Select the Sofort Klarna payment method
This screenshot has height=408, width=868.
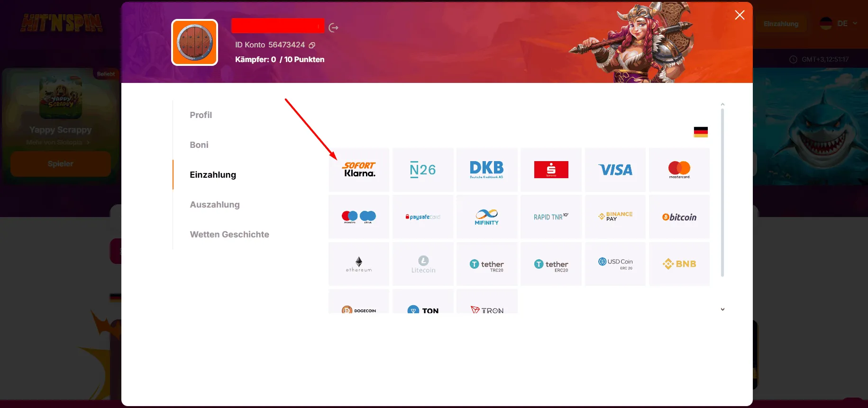coord(359,170)
